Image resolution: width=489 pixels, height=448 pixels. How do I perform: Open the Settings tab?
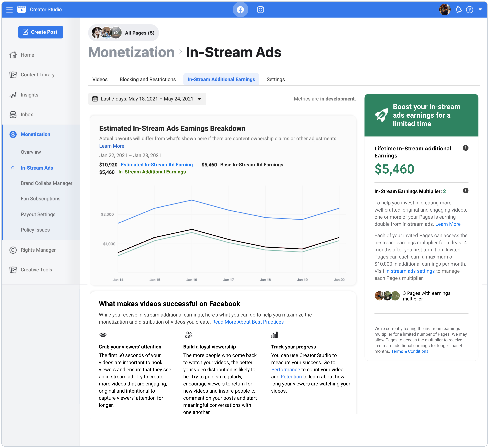click(276, 79)
